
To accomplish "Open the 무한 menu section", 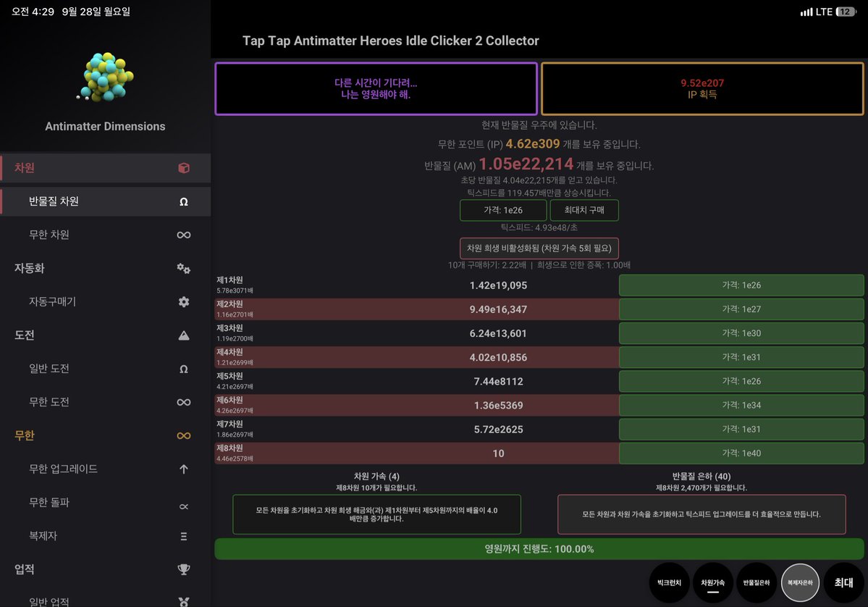I will [x=105, y=436].
